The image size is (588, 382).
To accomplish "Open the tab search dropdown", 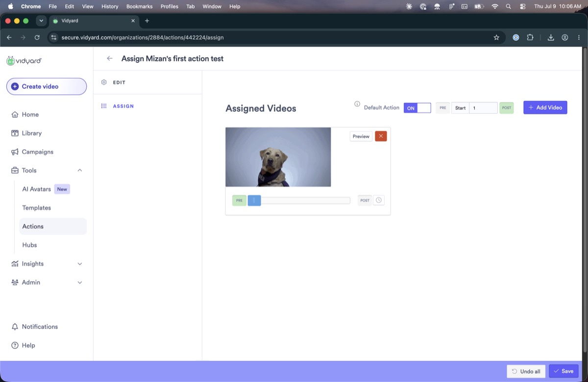I will coord(41,21).
